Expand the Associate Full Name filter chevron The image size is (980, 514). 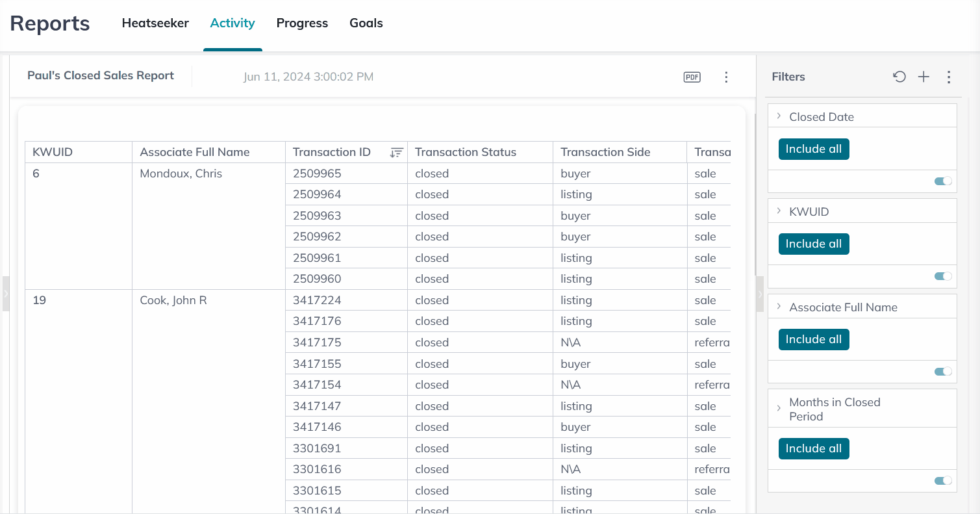click(779, 307)
